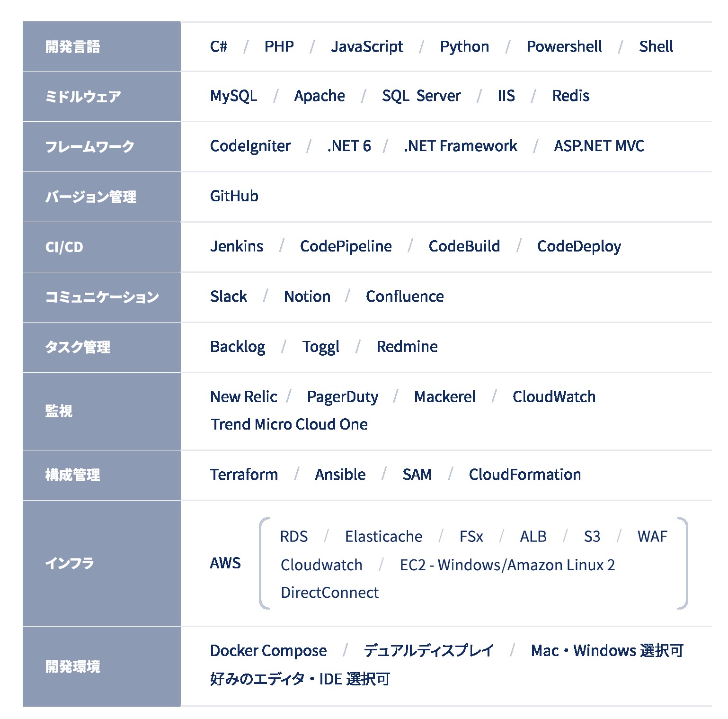Screen dimensions: 728x719
Task: Click the CodeDeploy entry
Action: pos(579,247)
